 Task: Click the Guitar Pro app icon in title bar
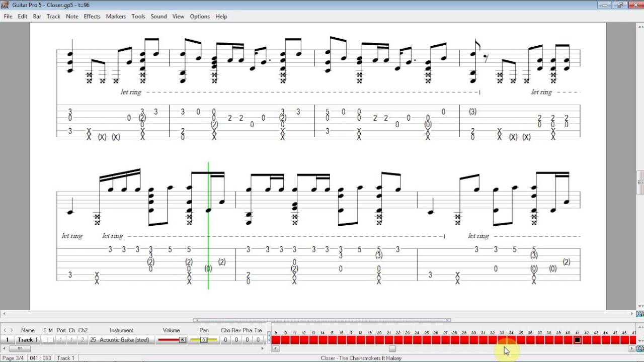click(x=6, y=5)
